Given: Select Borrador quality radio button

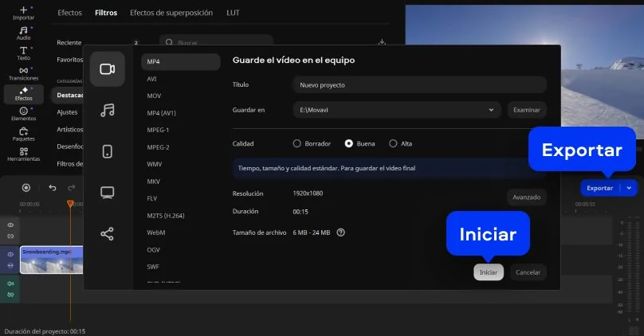Looking at the screenshot, I should tap(297, 144).
